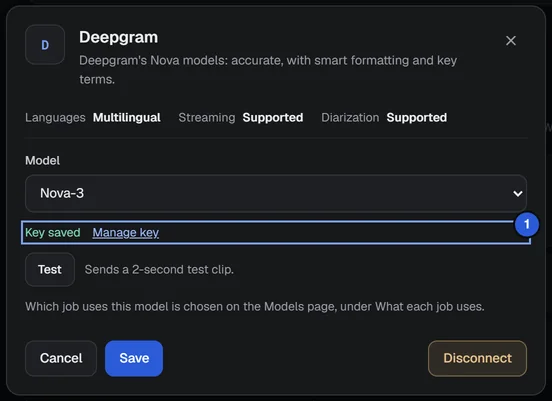This screenshot has width=552, height=401.
Task: Click the Models page hint sentence
Action: point(255,307)
